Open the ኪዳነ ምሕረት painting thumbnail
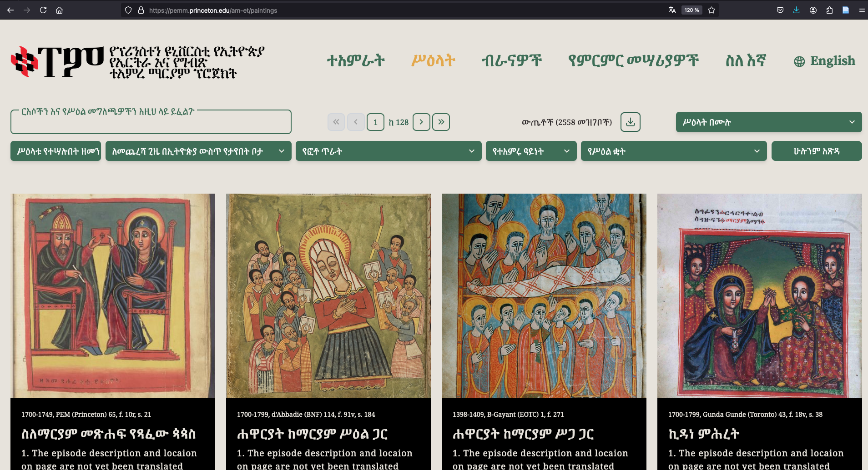The height and width of the screenshot is (470, 868). click(759, 295)
